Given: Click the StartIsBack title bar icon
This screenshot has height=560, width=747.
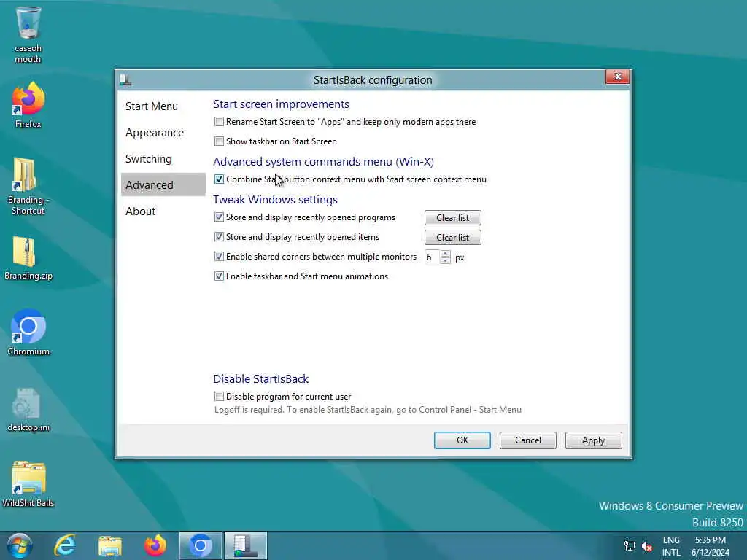Looking at the screenshot, I should point(125,80).
